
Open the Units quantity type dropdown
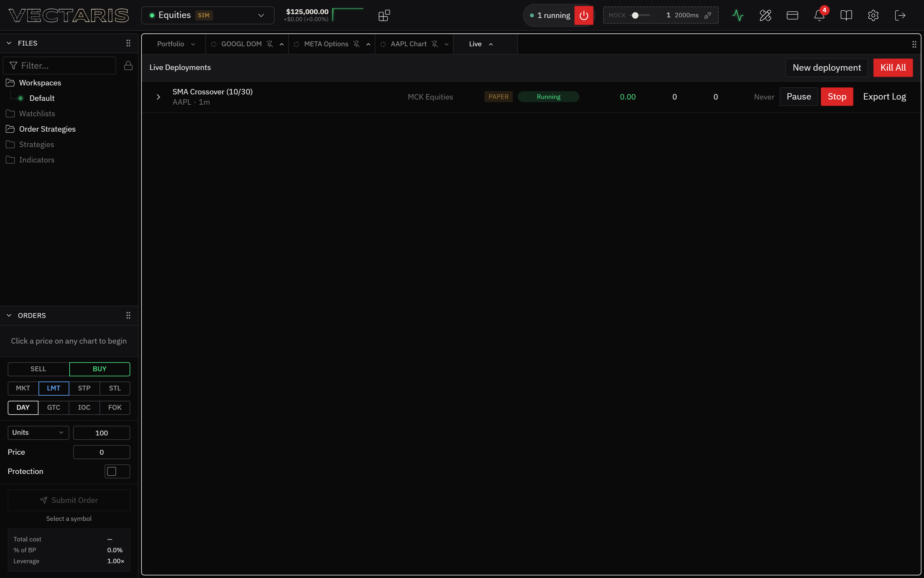38,432
